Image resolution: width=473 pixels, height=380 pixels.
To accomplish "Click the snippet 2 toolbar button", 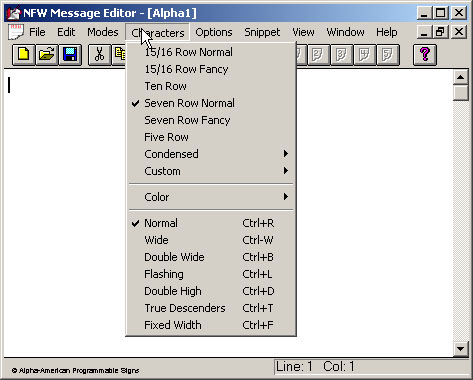I will tap(318, 54).
